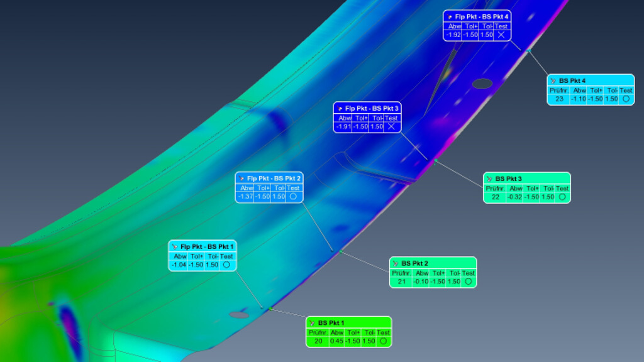This screenshot has height=362, width=644.
Task: Click deviation value -1.92 in Flp Pkt - BS Pkt 4
Action: (453, 35)
